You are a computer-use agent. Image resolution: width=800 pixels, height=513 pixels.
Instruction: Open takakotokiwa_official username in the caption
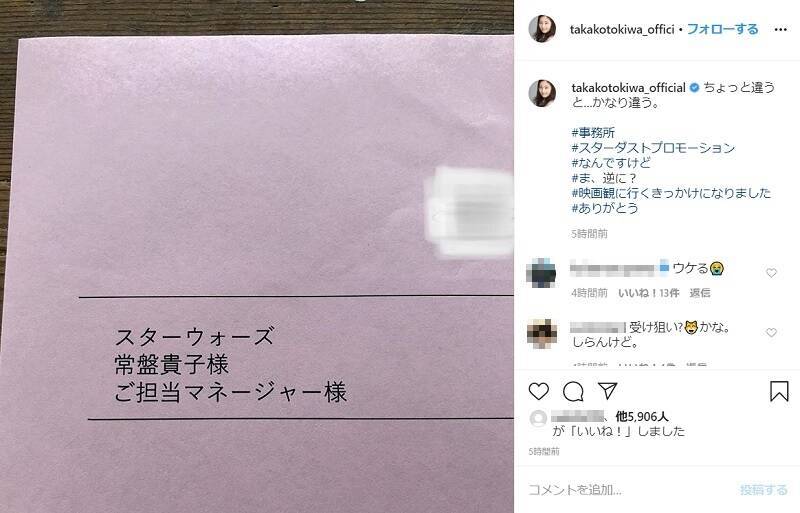click(x=628, y=88)
